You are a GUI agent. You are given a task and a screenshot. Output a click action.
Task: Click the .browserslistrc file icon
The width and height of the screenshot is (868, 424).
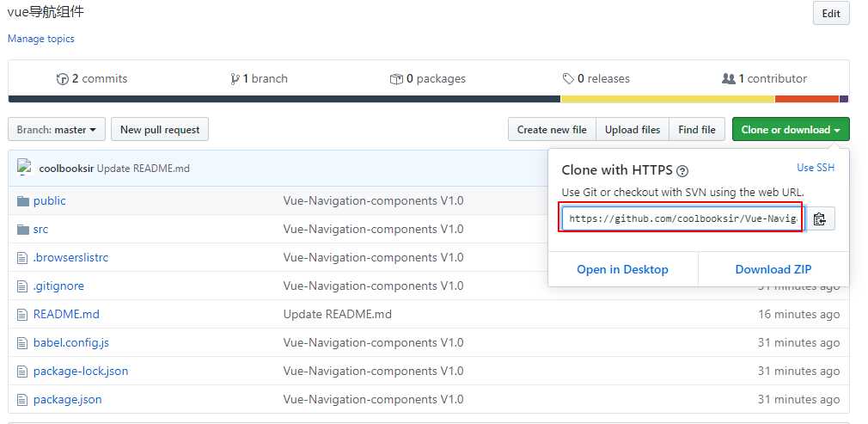click(22, 258)
